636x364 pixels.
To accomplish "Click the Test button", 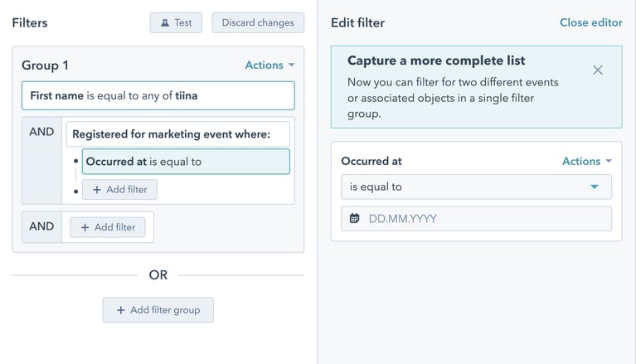I will pyautogui.click(x=175, y=23).
